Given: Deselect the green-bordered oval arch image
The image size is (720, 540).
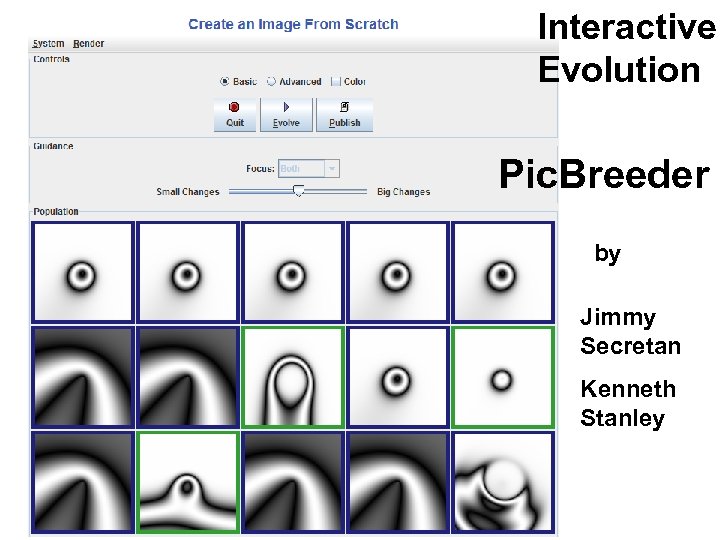Looking at the screenshot, I should tap(292, 377).
